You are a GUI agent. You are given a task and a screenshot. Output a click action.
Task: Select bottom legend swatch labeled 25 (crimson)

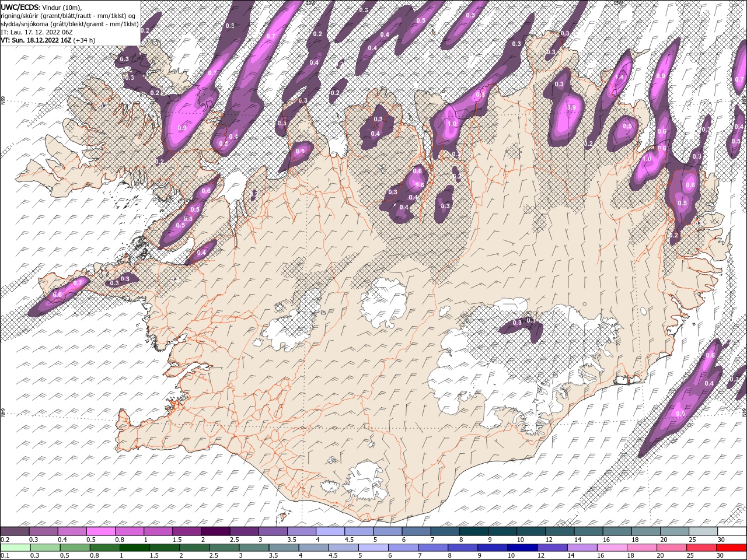click(701, 548)
